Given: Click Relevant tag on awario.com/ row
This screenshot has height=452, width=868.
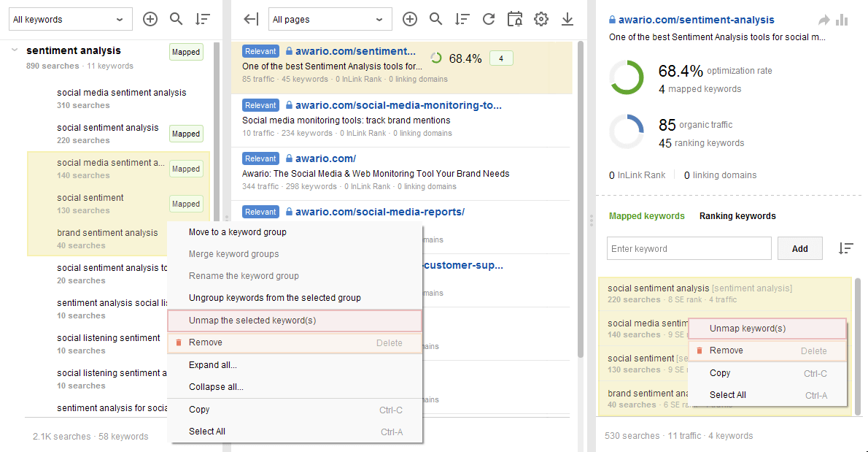Looking at the screenshot, I should pos(260,158).
